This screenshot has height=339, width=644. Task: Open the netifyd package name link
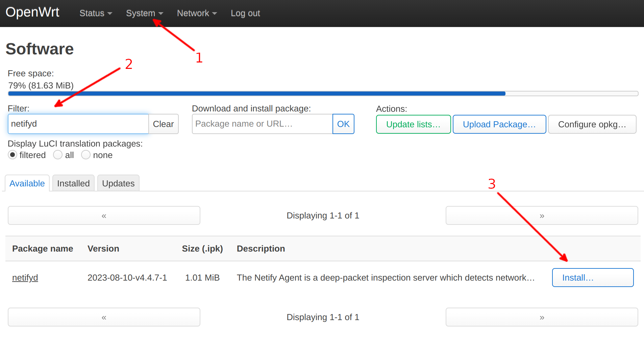click(25, 278)
